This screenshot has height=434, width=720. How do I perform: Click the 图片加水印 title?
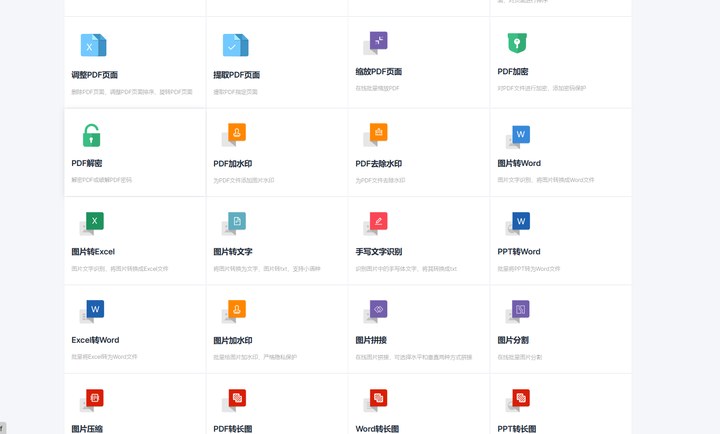[233, 340]
